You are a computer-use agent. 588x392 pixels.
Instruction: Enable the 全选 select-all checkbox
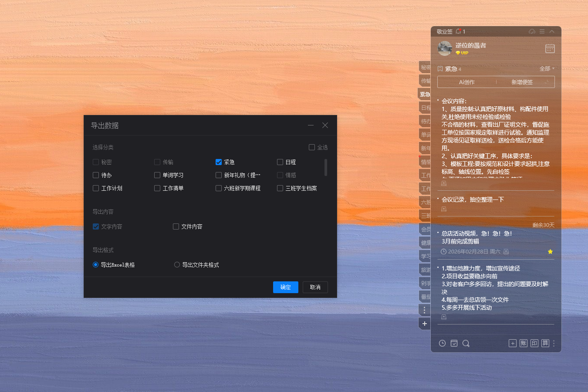(x=311, y=147)
